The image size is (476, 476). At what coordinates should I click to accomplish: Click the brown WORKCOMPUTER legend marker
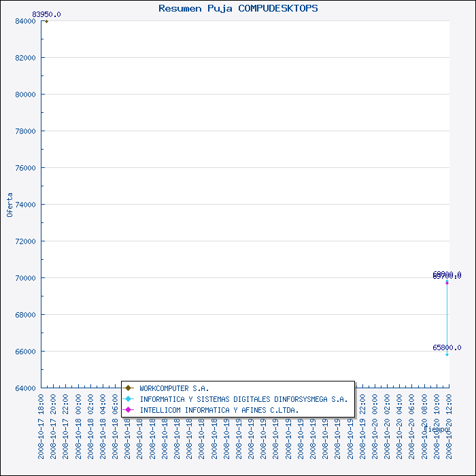point(128,388)
